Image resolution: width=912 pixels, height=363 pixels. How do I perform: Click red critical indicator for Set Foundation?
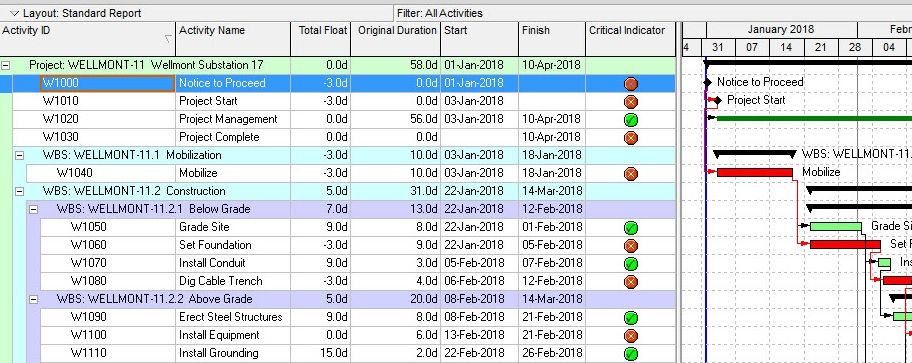pos(630,246)
